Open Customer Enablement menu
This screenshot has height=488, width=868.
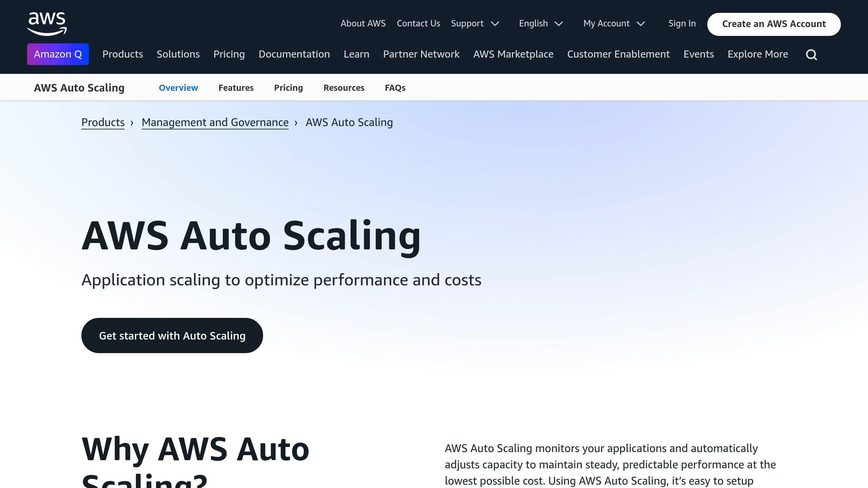[x=618, y=54]
